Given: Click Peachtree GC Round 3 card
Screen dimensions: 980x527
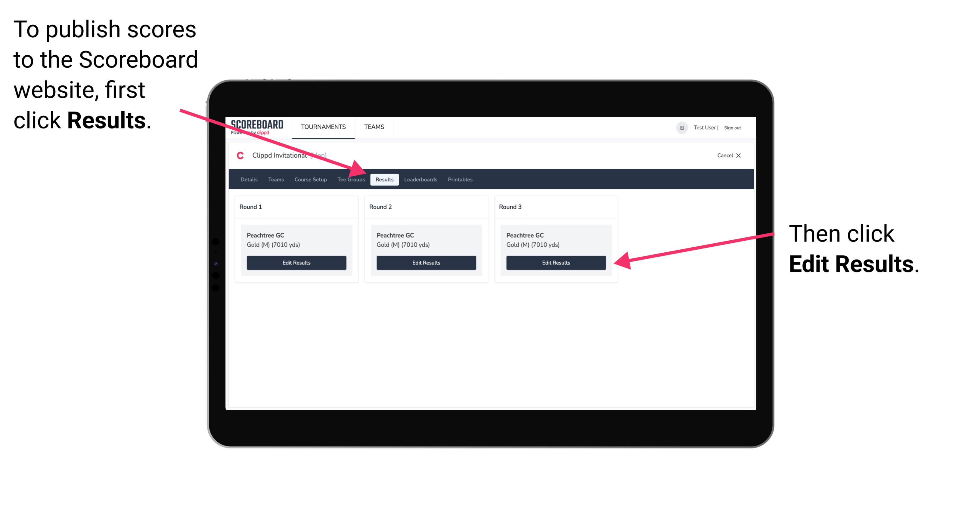Looking at the screenshot, I should pos(555,250).
